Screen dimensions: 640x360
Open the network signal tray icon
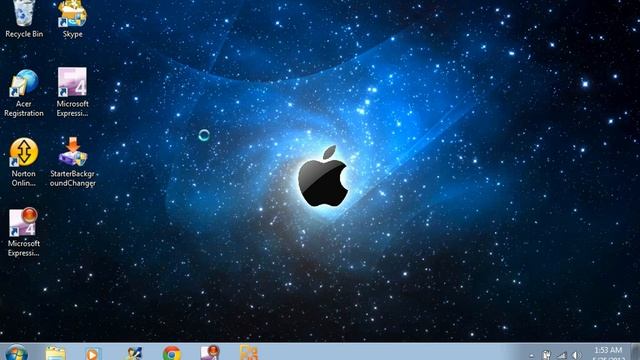pyautogui.click(x=562, y=355)
